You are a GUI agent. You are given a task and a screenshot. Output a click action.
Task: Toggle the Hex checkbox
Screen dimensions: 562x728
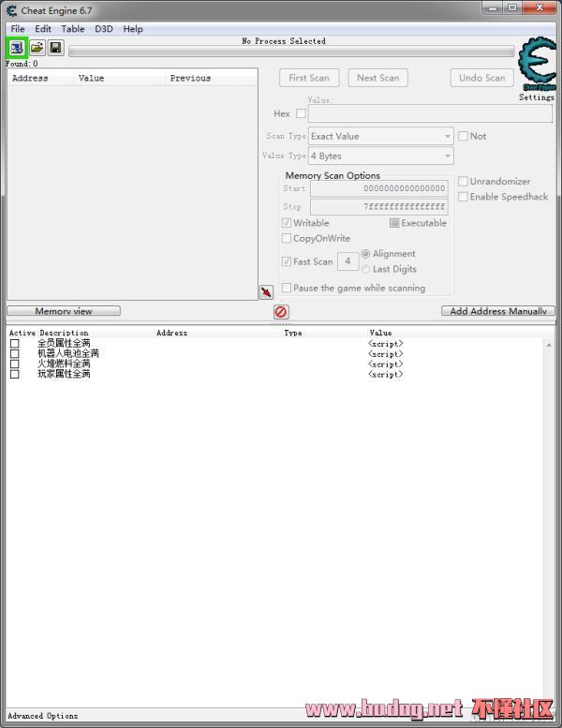click(302, 113)
